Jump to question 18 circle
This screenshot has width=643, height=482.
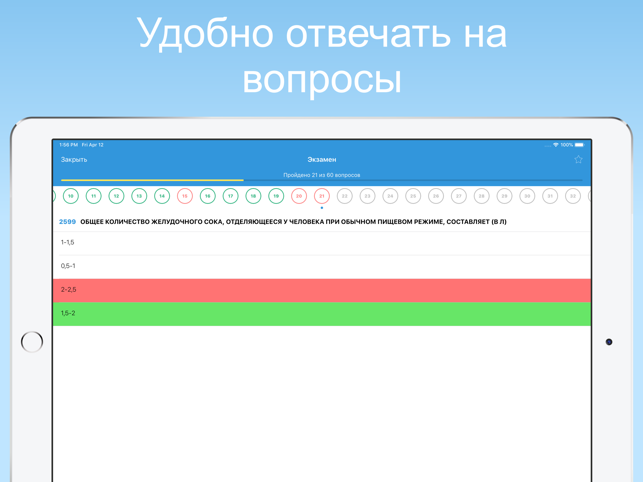pyautogui.click(x=253, y=196)
